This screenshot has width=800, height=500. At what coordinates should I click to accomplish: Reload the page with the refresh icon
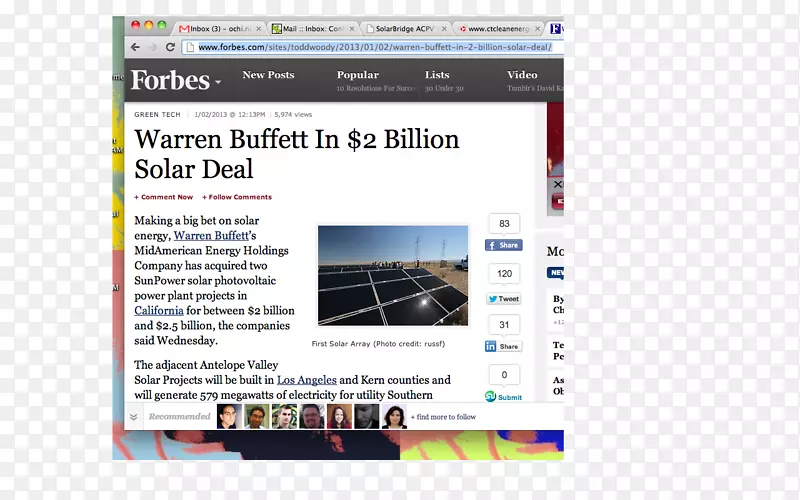point(170,47)
